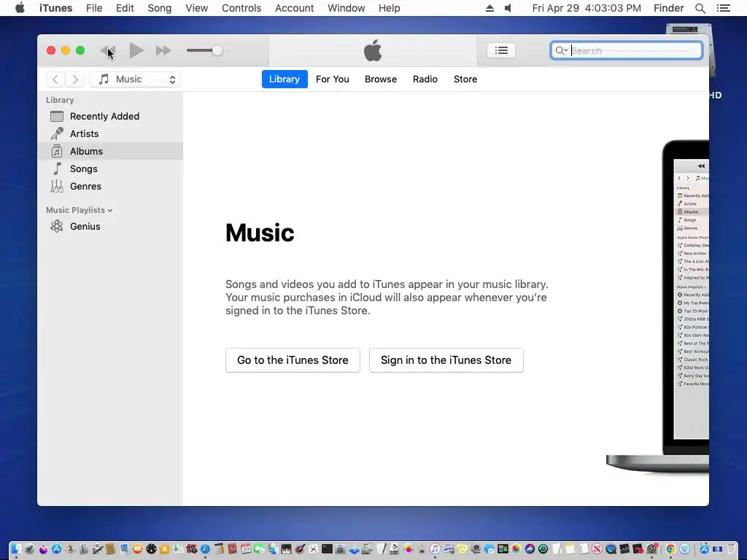747x560 pixels.
Task: Adjust the volume slider in the toolbar
Action: click(x=205, y=50)
